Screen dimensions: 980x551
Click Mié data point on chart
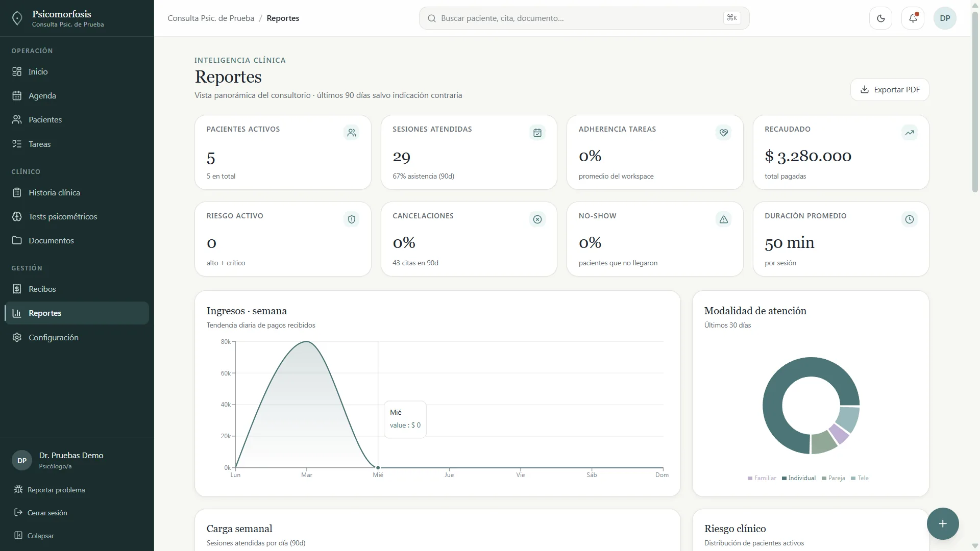[x=378, y=468]
